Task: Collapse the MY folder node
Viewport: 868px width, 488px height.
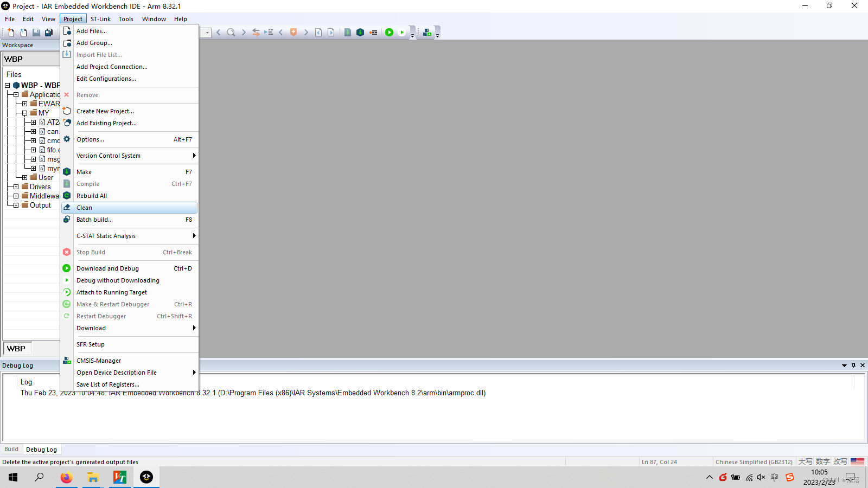Action: [24, 113]
